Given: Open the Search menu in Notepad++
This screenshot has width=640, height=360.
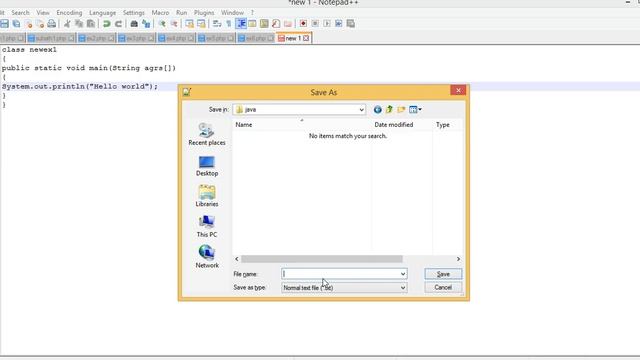Looking at the screenshot, I should coord(20,13).
